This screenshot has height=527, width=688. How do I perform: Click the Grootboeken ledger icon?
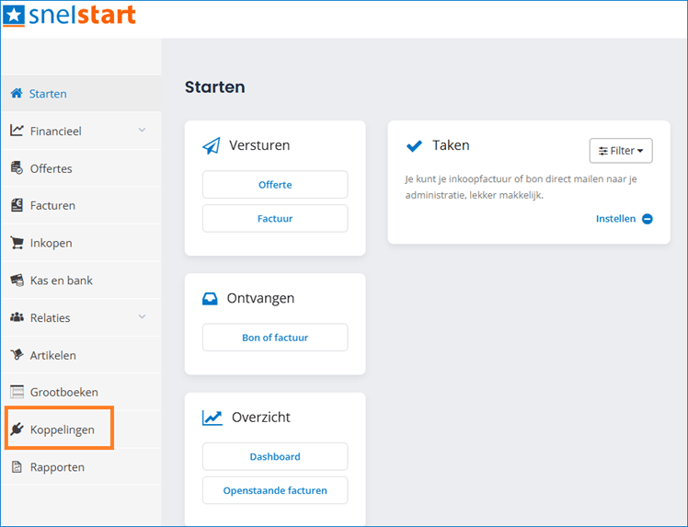coord(16,392)
